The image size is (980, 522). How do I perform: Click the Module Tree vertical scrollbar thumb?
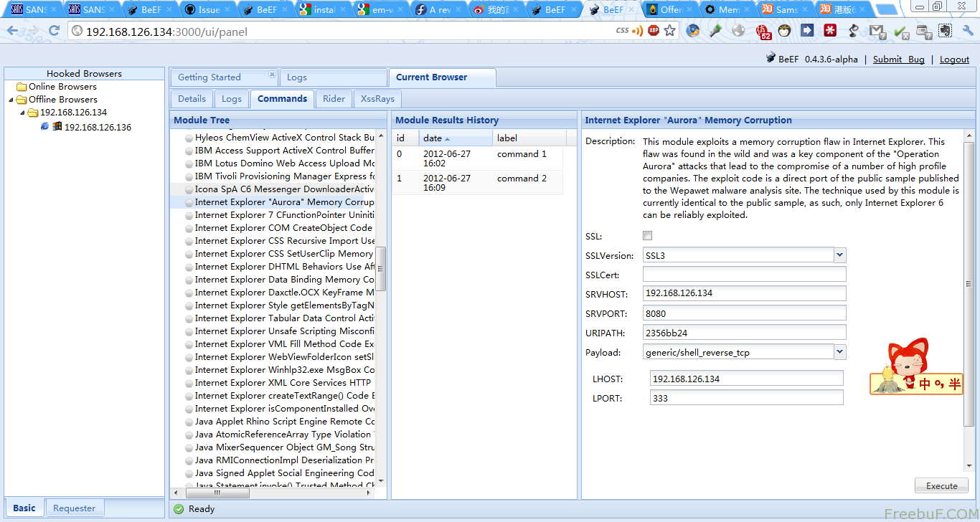(381, 268)
